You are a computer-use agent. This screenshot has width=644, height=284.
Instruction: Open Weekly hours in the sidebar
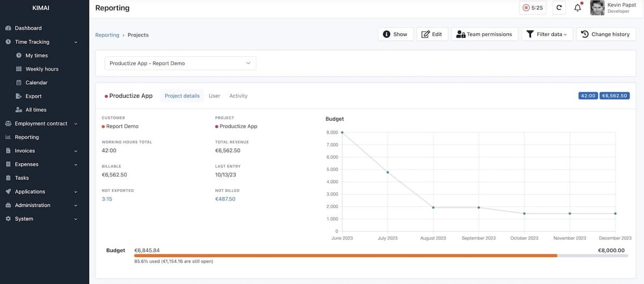coord(42,69)
